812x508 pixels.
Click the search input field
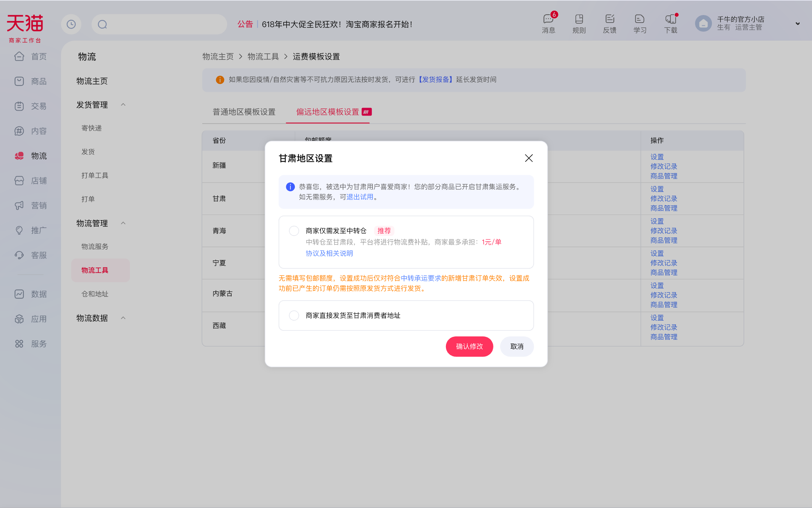pos(158,24)
